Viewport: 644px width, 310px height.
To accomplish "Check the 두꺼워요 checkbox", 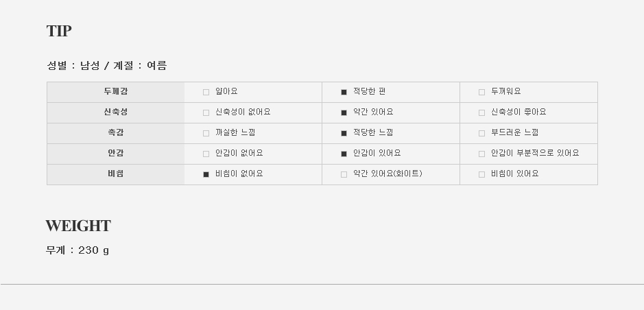I will click(x=481, y=92).
